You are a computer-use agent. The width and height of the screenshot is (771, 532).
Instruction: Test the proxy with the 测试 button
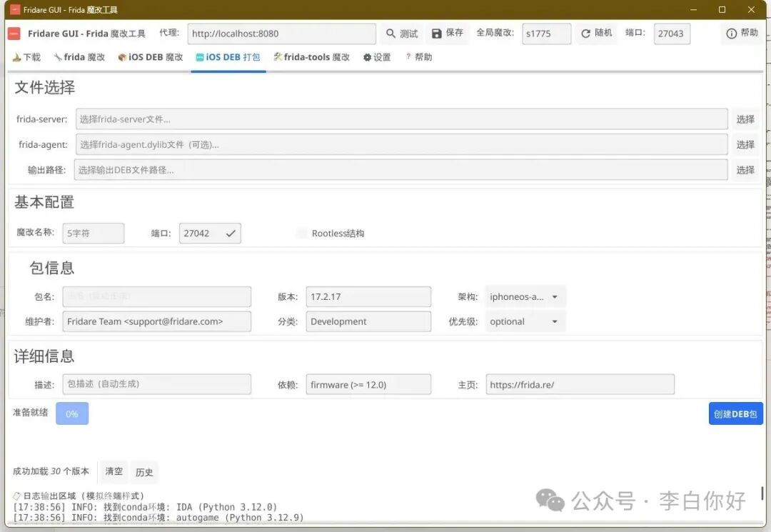click(402, 34)
